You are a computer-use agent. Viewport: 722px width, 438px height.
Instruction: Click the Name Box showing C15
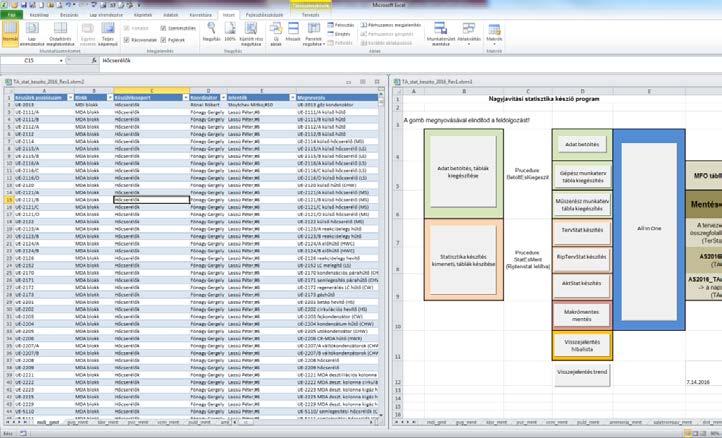coord(29,60)
